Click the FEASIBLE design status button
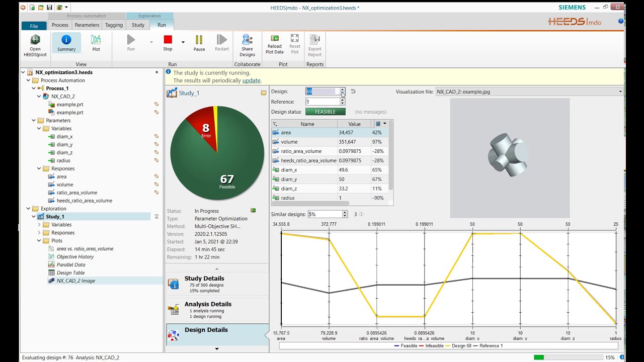Screen dimensions: 644x362 coord(325,112)
